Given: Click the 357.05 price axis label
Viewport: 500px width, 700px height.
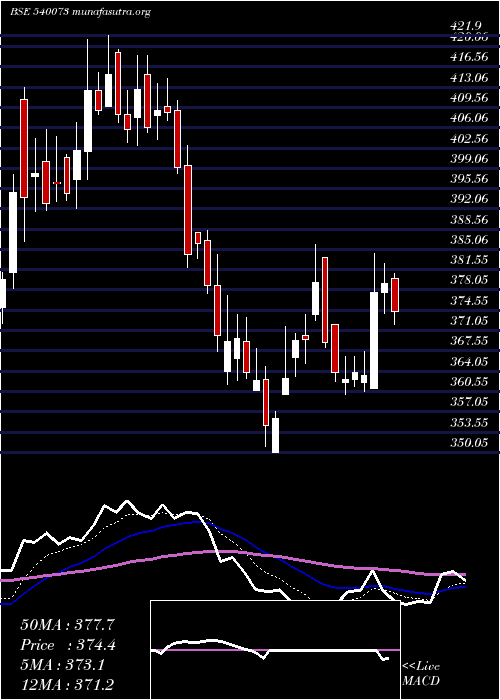Looking at the screenshot, I should click(467, 402).
